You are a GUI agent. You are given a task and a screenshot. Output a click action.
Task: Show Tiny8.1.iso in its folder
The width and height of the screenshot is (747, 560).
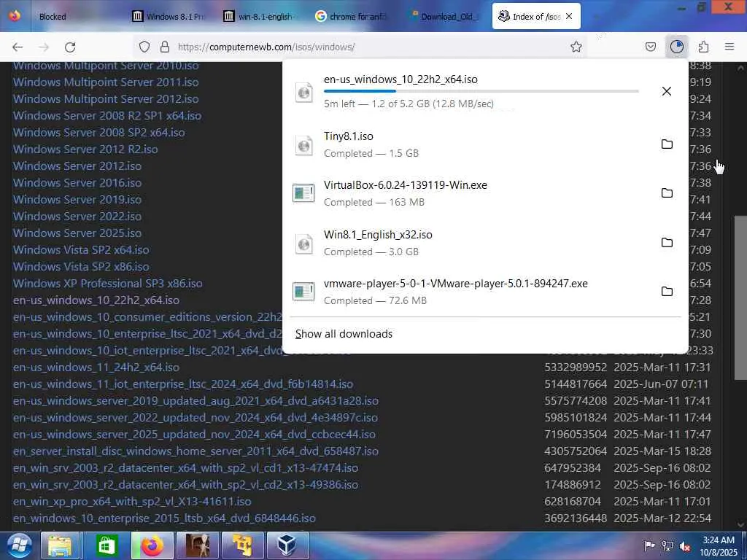click(x=667, y=144)
